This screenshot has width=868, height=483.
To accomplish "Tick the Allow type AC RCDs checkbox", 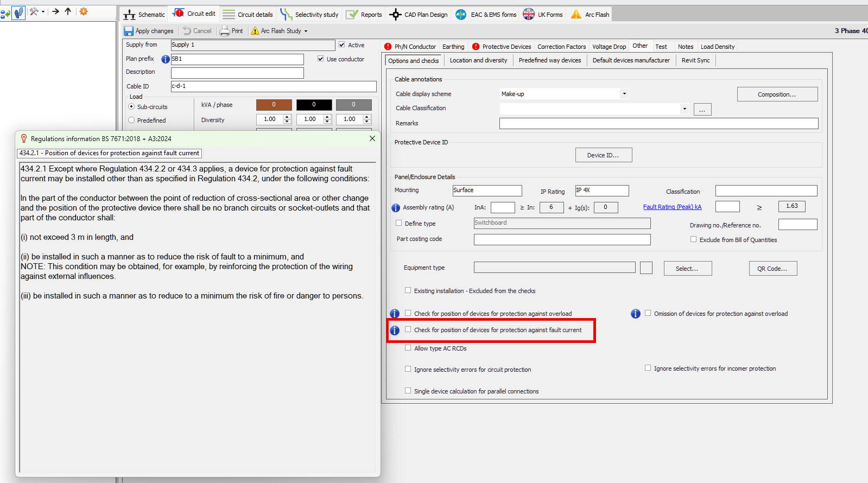I will coord(408,348).
